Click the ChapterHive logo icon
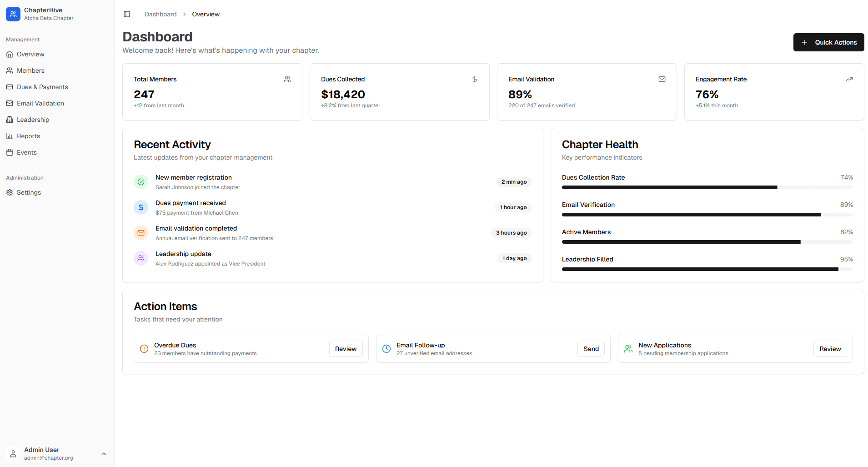 click(13, 14)
